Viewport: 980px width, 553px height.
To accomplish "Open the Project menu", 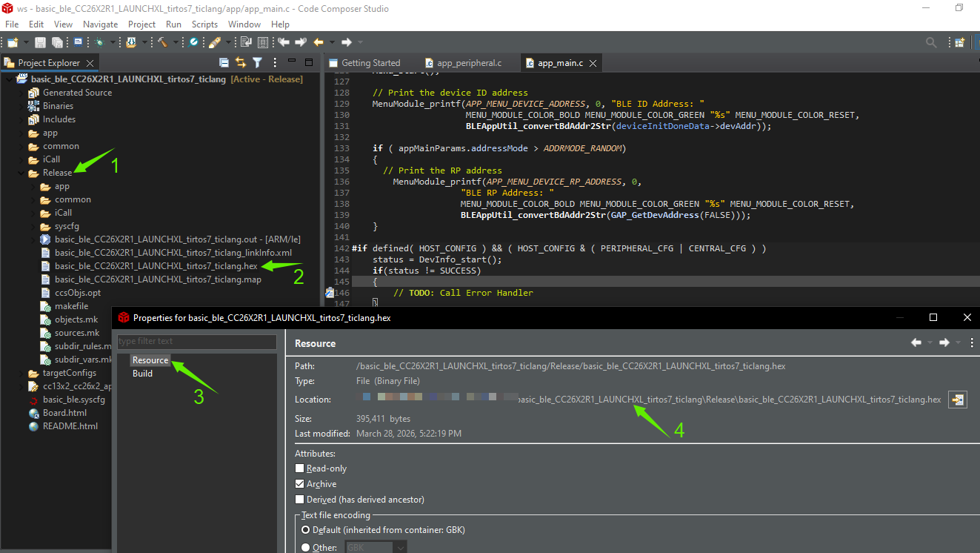I will click(x=142, y=24).
